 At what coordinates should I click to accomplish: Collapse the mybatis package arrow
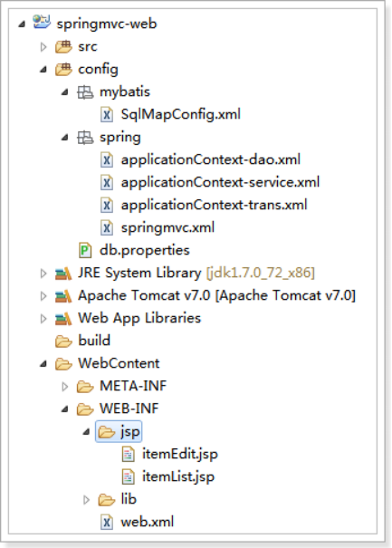click(64, 92)
